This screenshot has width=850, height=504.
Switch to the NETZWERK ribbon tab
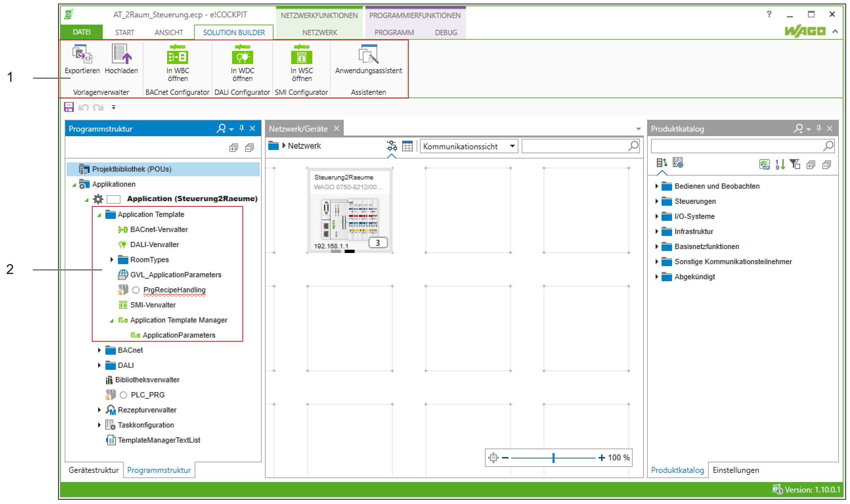[319, 32]
